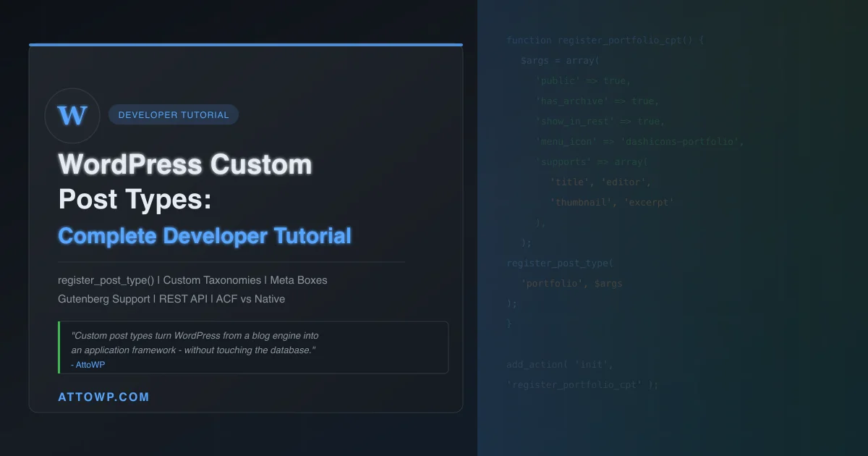Click the "'register_portfolio_cpt' );" code line
This screenshot has height=456, width=868.
click(583, 385)
